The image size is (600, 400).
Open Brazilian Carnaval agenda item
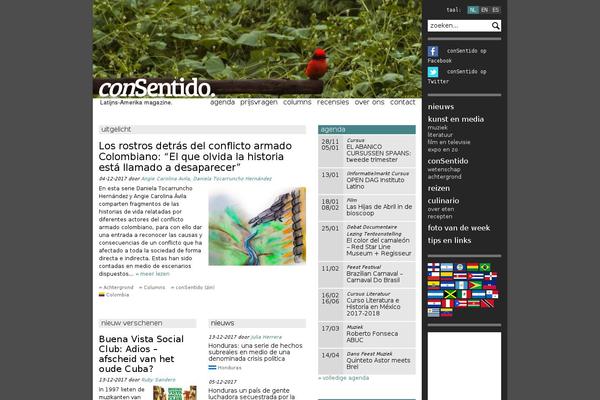(374, 277)
